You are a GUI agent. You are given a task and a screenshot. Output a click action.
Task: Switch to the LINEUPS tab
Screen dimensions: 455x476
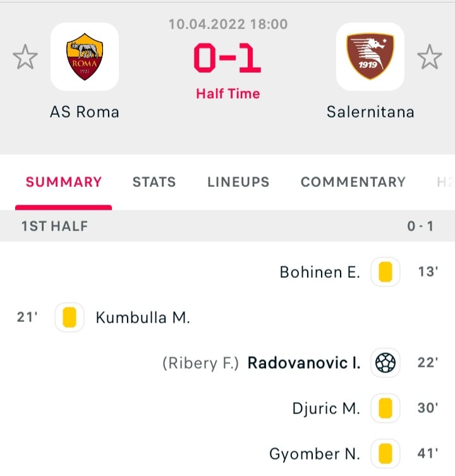coord(238,182)
